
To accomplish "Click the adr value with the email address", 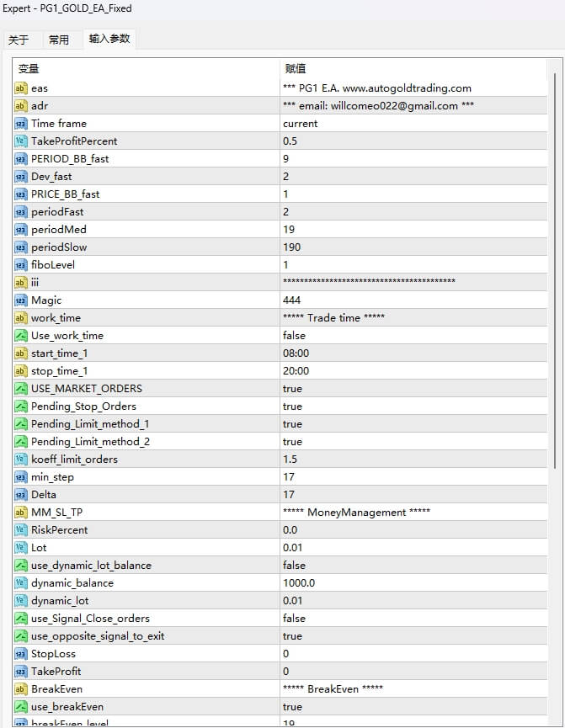I will [378, 106].
